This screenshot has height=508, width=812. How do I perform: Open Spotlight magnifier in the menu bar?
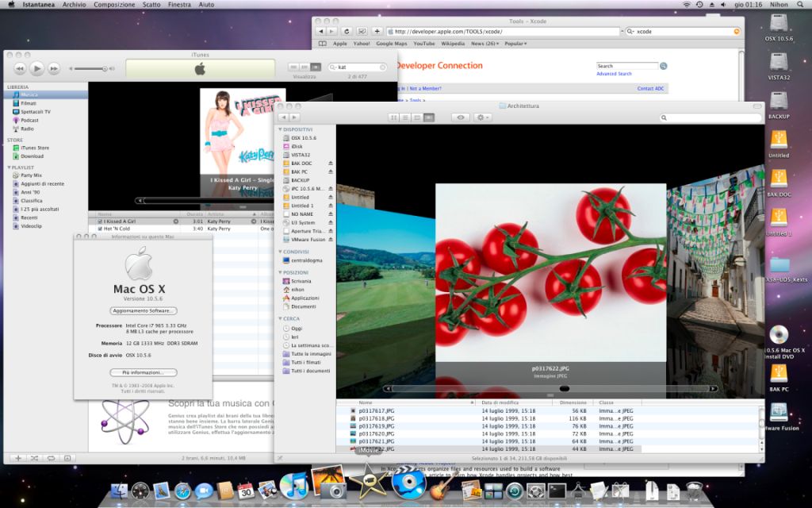802,5
